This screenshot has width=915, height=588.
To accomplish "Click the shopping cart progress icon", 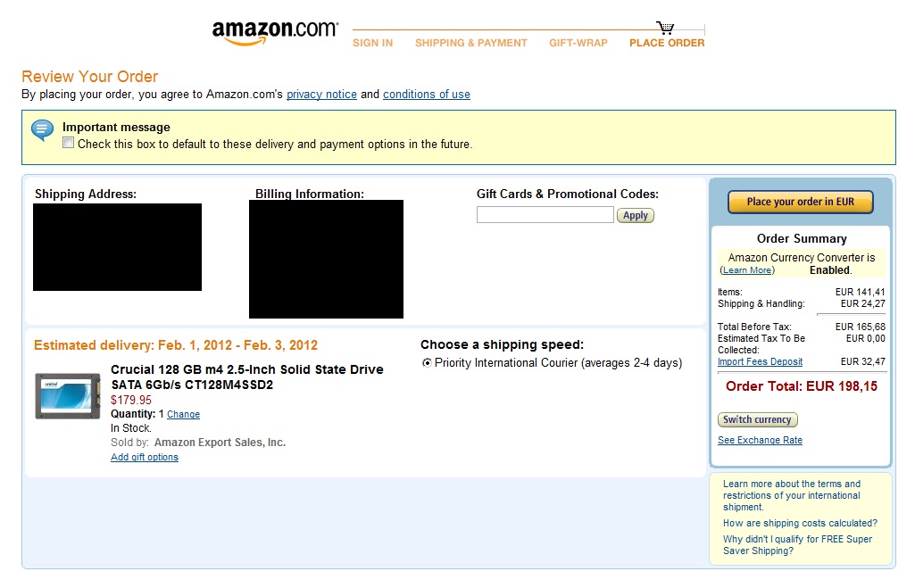I will [x=665, y=27].
